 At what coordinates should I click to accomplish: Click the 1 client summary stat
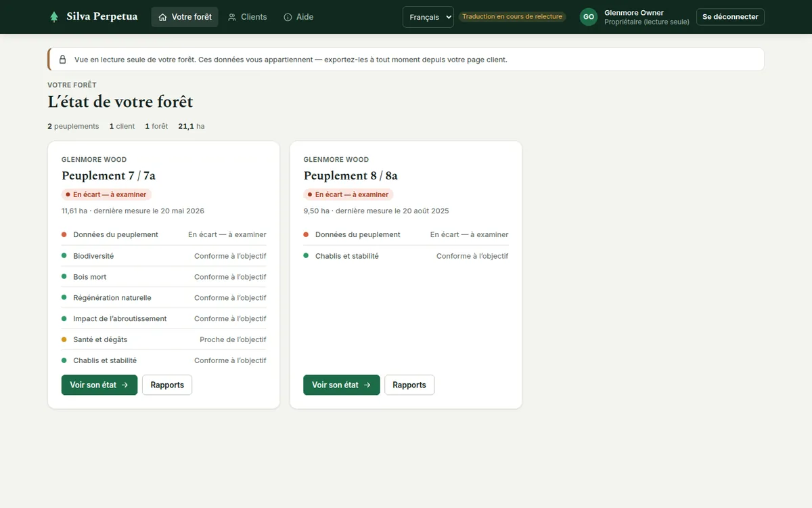(122, 126)
